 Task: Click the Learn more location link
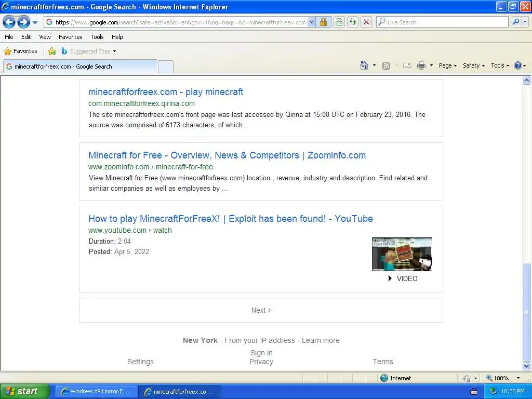[x=321, y=340]
